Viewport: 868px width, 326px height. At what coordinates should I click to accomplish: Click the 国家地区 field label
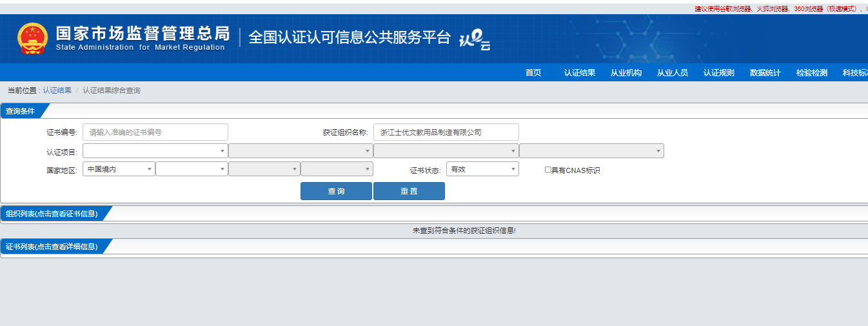click(x=62, y=171)
